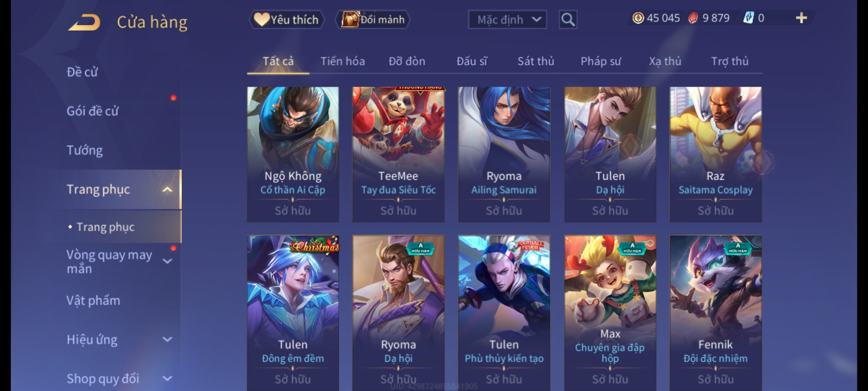Switch to the Pháp sư tab

601,61
